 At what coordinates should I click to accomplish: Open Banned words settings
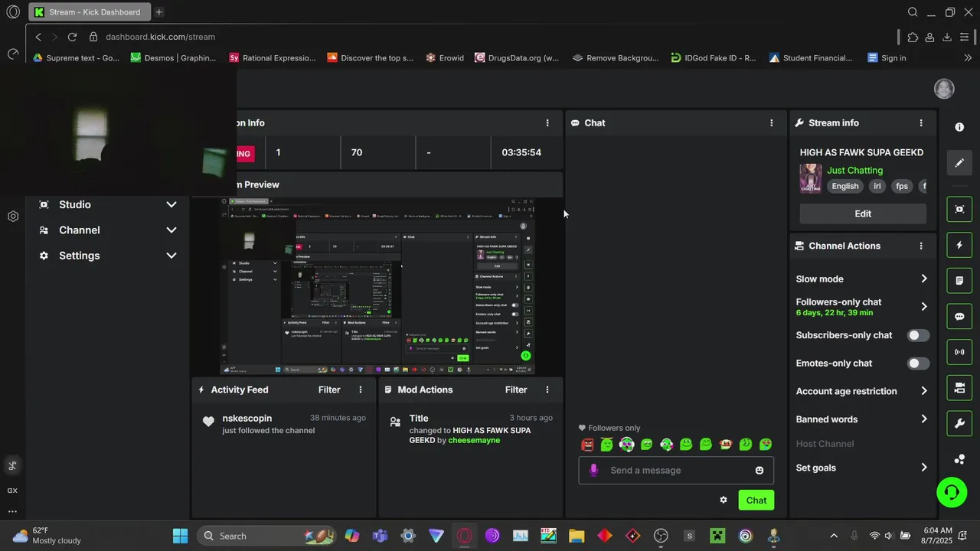(862, 419)
